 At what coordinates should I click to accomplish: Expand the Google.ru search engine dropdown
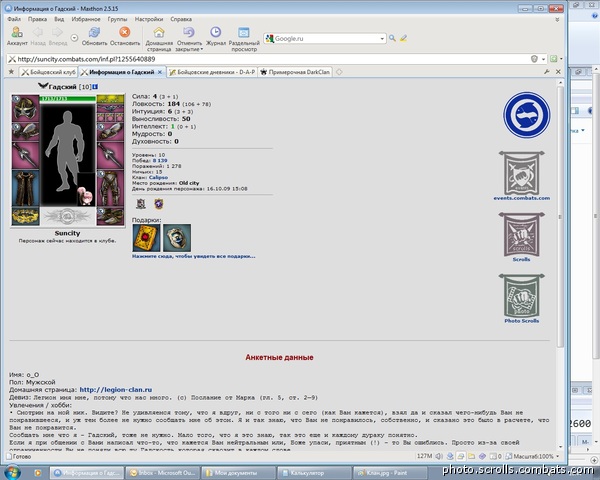point(382,39)
